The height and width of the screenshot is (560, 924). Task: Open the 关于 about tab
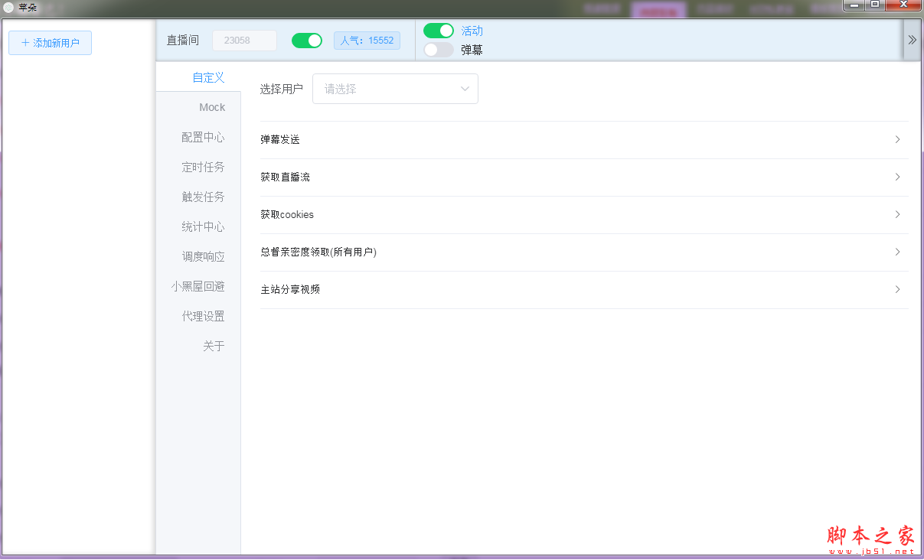[x=214, y=347]
